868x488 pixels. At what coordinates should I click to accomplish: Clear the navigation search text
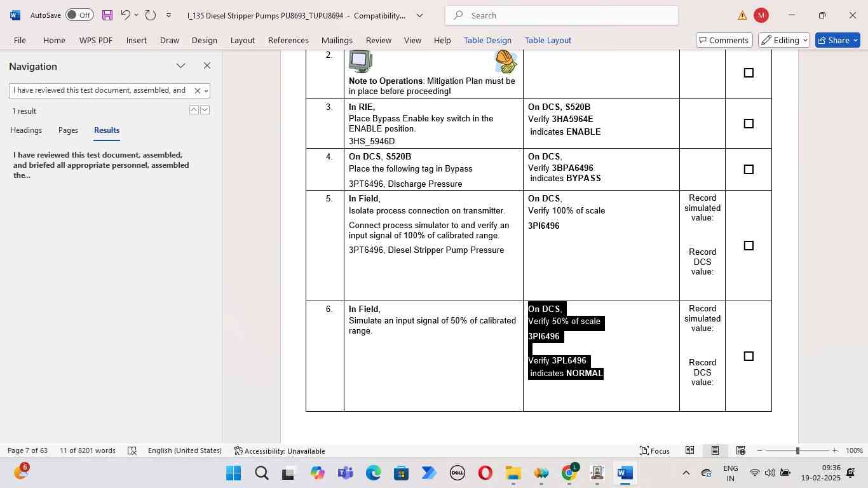click(x=197, y=91)
